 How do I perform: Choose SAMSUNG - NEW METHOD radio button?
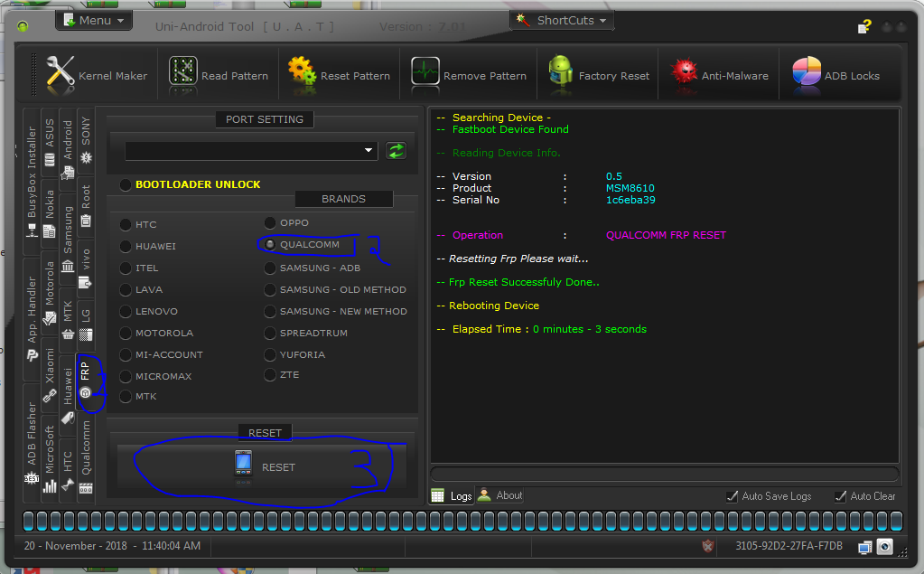[x=270, y=311]
